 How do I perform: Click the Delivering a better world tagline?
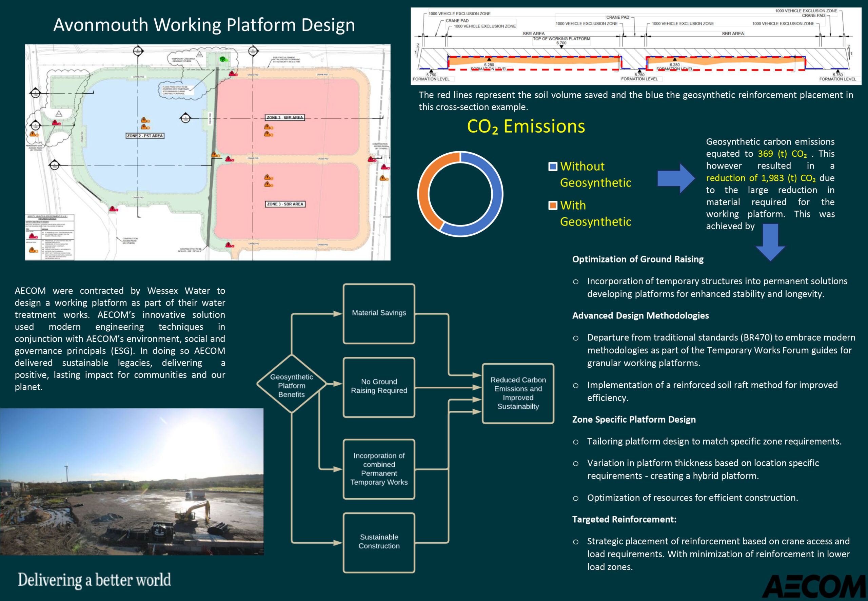95,580
